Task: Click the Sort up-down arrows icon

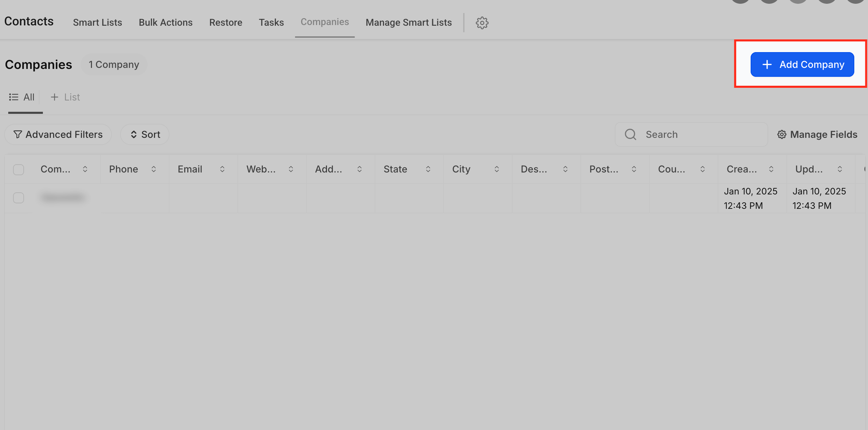Action: pyautogui.click(x=134, y=134)
